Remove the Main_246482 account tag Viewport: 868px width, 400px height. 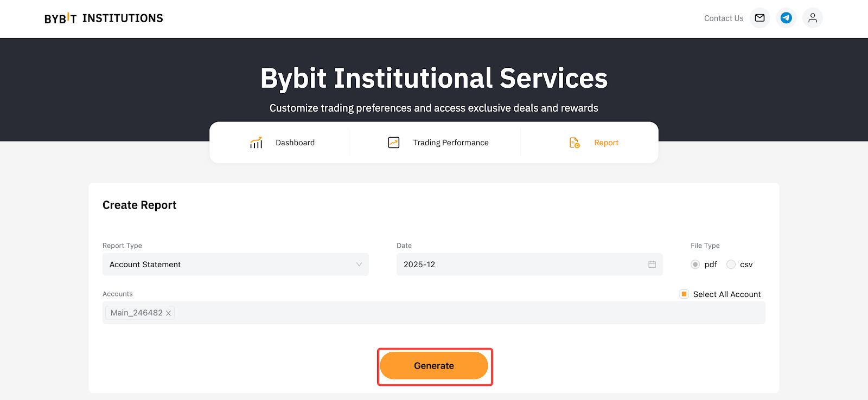point(168,313)
